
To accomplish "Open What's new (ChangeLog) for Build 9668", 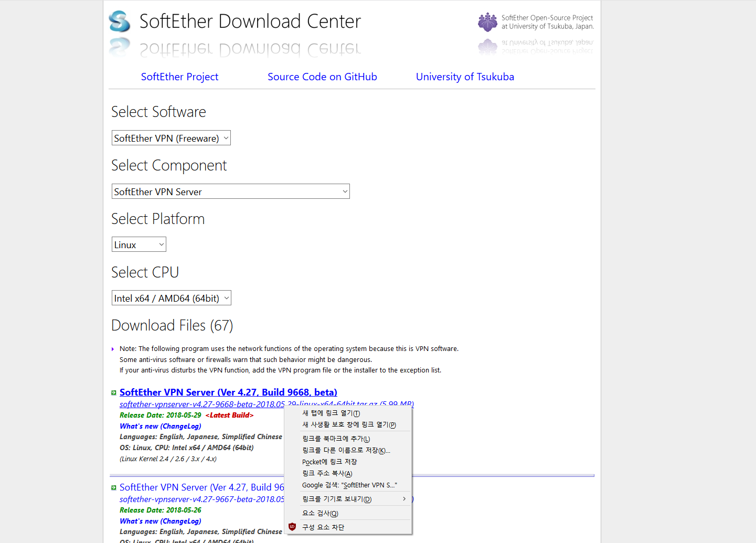I will tap(160, 426).
